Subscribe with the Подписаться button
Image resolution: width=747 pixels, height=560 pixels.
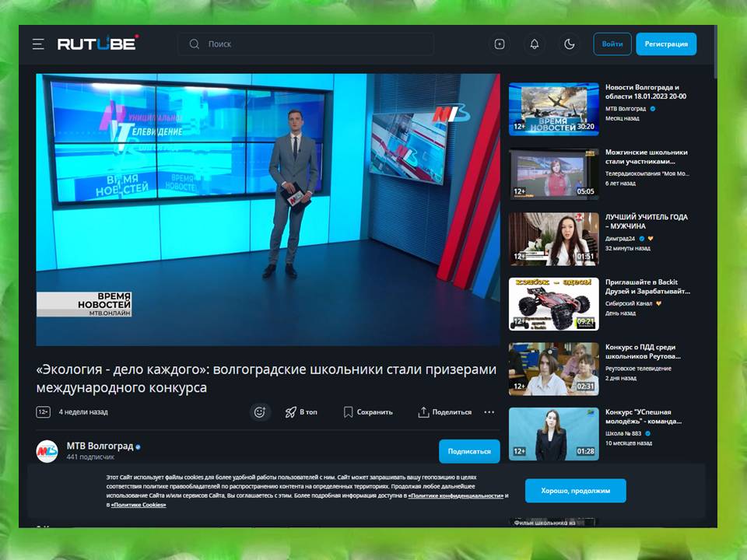pos(469,451)
